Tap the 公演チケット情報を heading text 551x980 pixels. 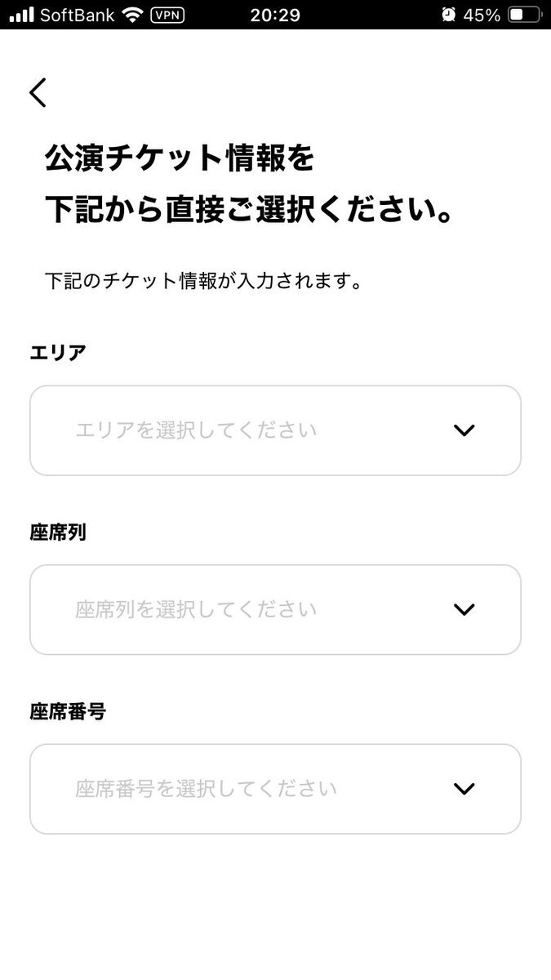pyautogui.click(x=180, y=159)
